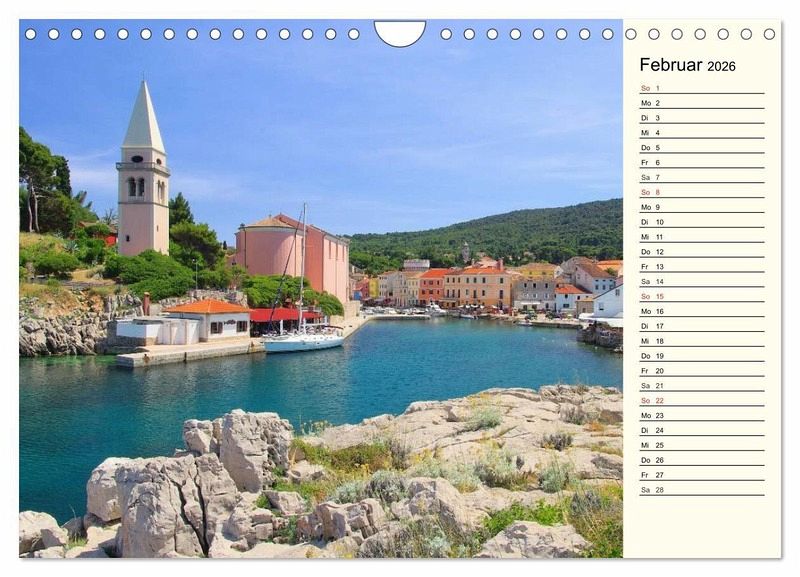
Task: Select the Di 3 date row
Action: 702,118
